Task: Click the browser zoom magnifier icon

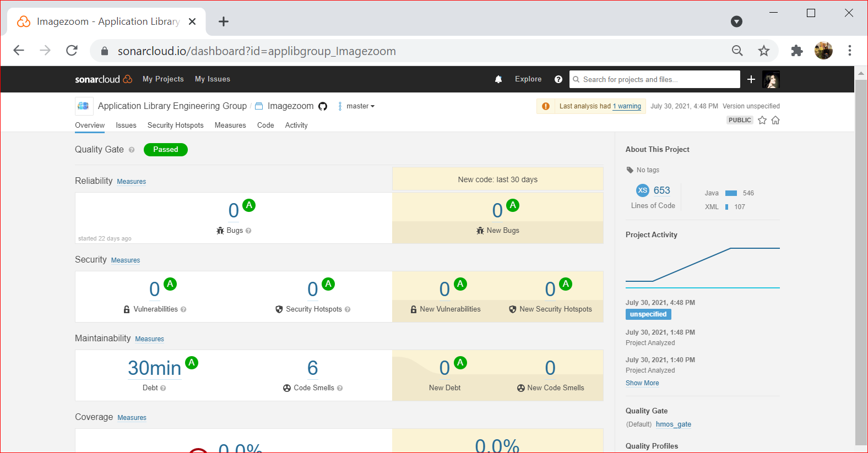Action: [x=737, y=51]
